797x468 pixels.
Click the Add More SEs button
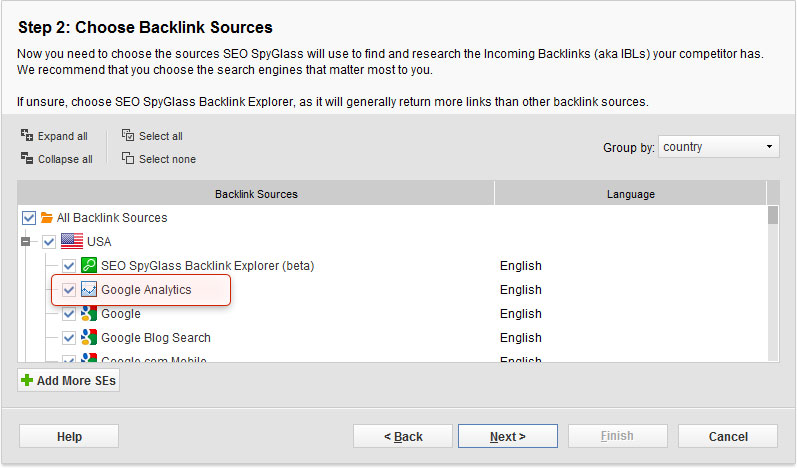pos(68,381)
